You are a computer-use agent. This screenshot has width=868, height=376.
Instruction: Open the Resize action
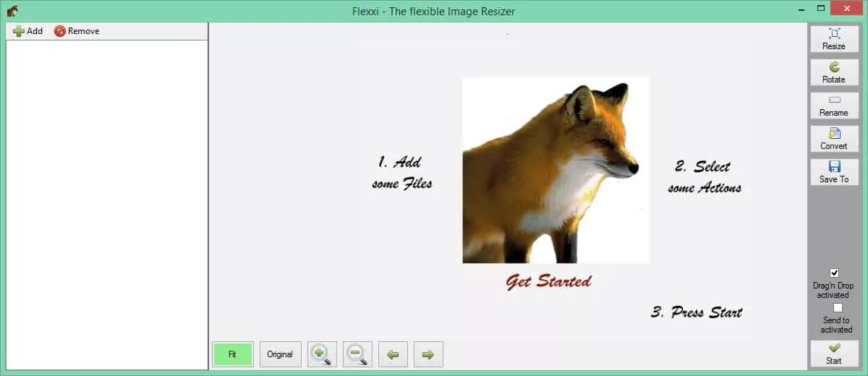[x=834, y=39]
